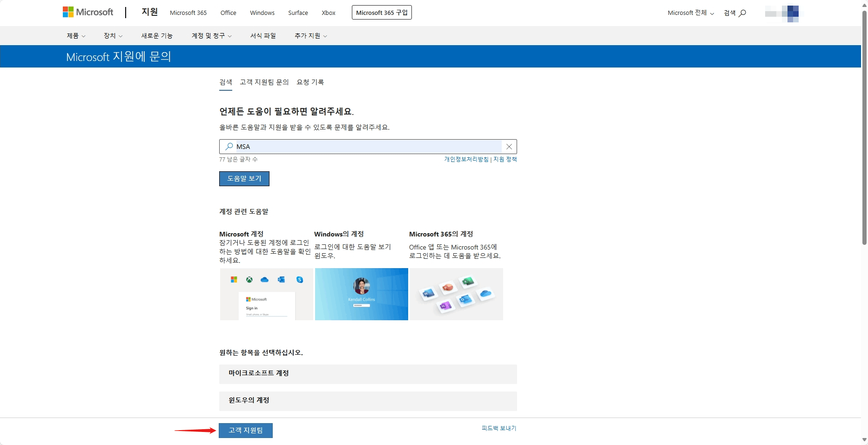Click the Windows login thumbnail image
This screenshot has width=868, height=445.
[362, 294]
